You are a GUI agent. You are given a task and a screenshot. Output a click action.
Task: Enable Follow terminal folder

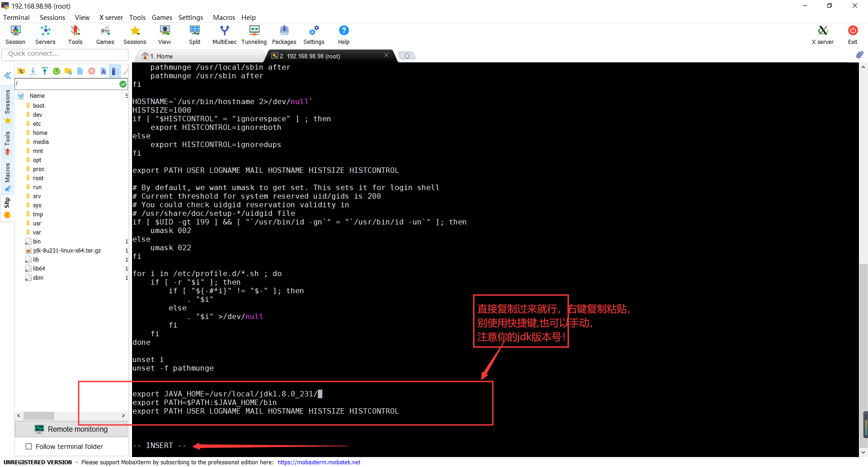[x=29, y=446]
